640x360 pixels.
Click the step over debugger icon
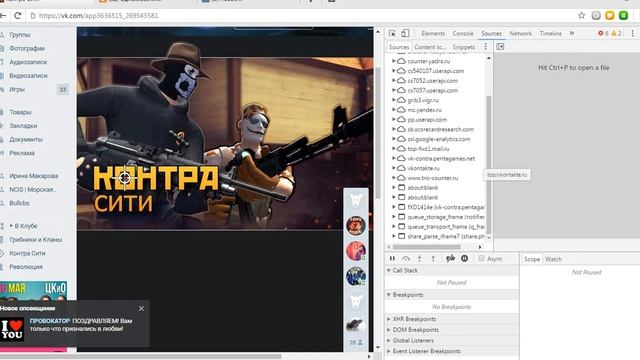pos(406,258)
